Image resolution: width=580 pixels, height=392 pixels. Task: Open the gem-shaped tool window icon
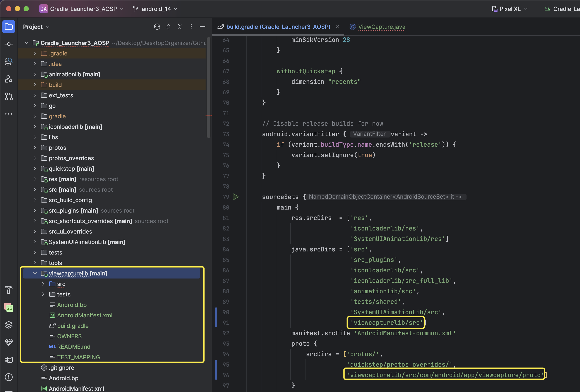[x=9, y=342]
